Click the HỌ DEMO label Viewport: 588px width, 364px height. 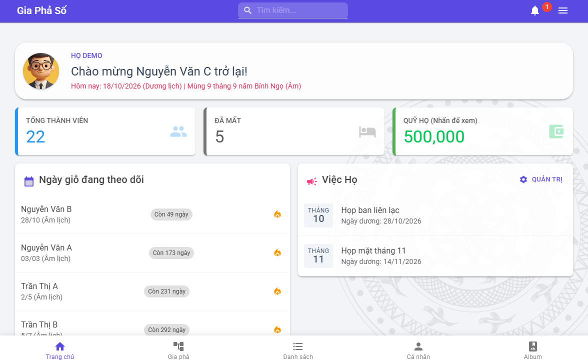(86, 55)
